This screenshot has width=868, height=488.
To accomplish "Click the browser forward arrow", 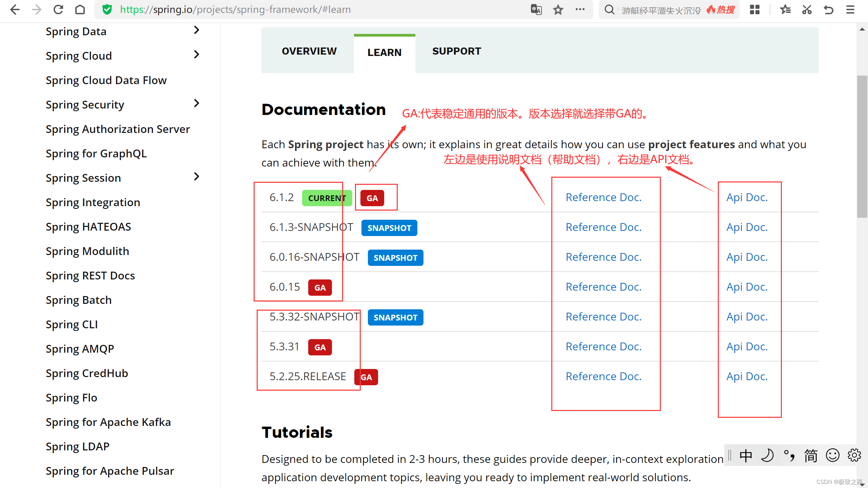I will (36, 9).
